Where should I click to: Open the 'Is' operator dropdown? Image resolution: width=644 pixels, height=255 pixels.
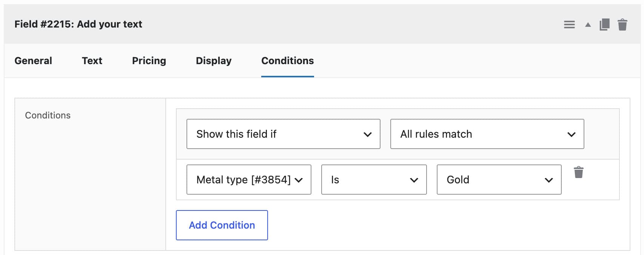click(374, 180)
